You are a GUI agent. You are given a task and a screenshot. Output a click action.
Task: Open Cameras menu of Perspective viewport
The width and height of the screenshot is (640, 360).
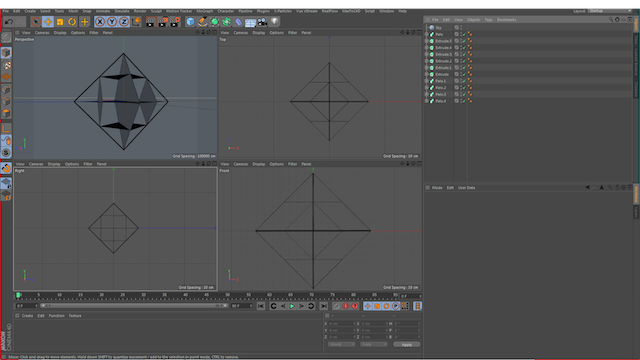point(42,33)
